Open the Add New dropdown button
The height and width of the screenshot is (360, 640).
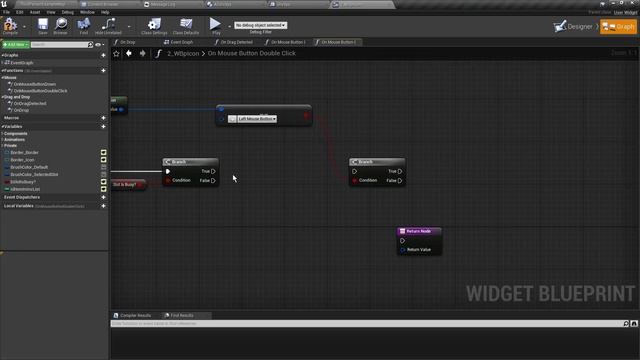pyautogui.click(x=16, y=44)
